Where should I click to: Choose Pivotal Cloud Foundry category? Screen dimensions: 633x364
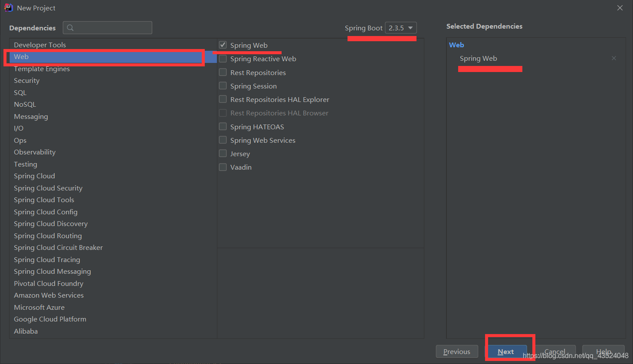pos(113,283)
